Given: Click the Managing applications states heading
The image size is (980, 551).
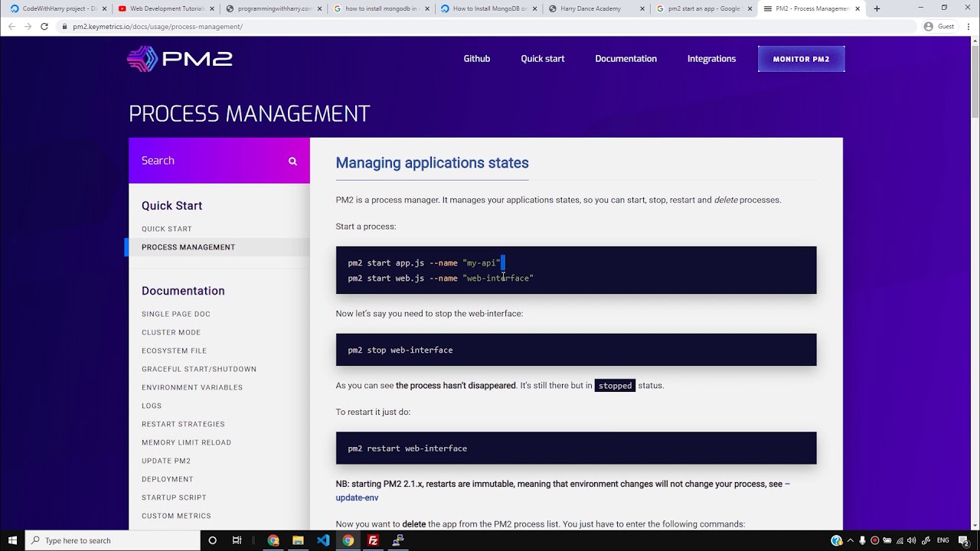Looking at the screenshot, I should 432,163.
